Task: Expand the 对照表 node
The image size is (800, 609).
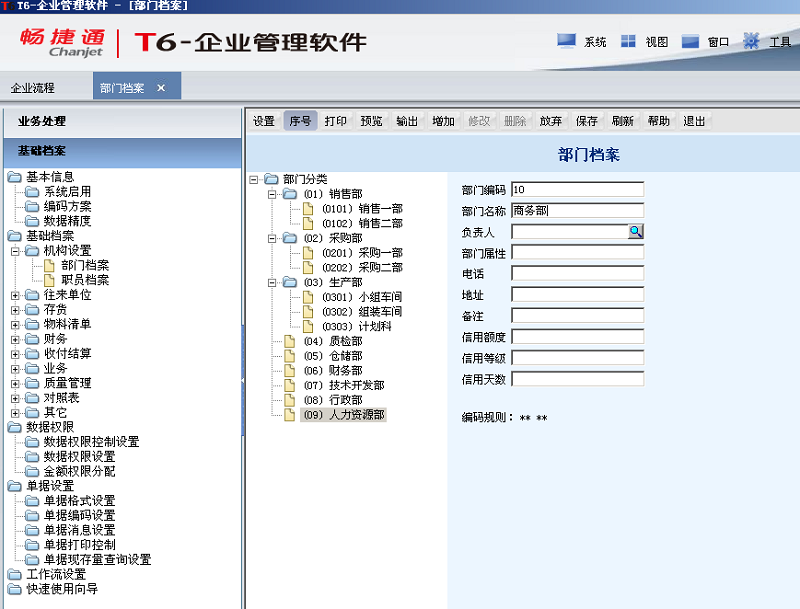Action: [15, 398]
